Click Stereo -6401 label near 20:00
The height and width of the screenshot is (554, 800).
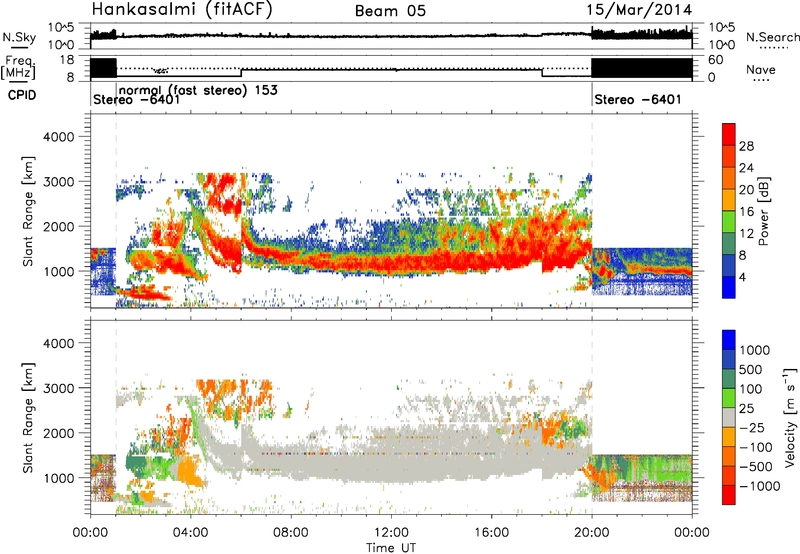click(x=638, y=99)
